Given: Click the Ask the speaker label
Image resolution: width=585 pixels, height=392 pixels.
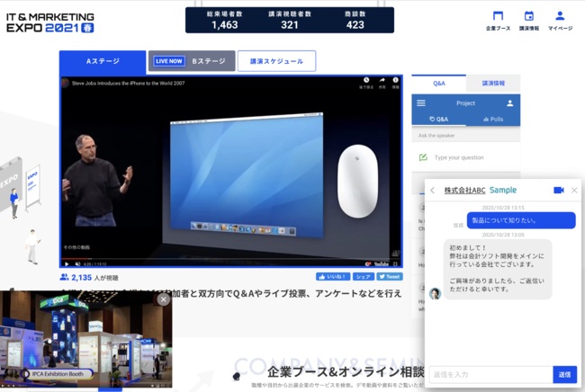Looking at the screenshot, I should [436, 135].
